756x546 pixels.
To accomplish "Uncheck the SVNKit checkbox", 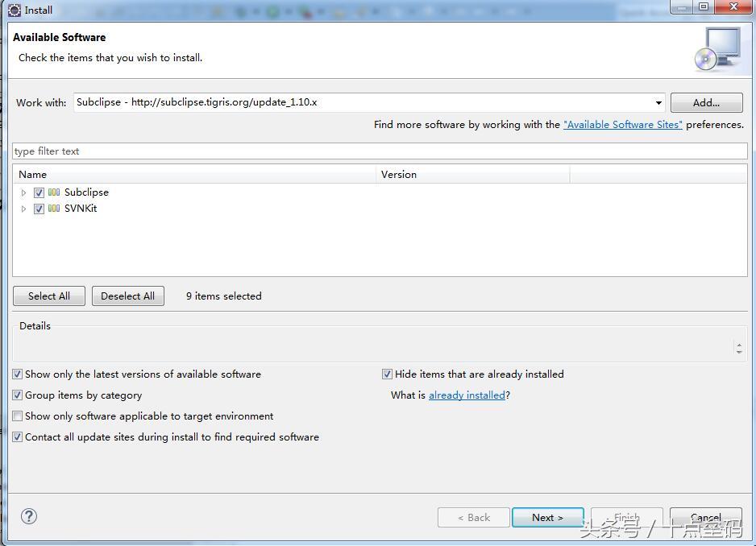I will pyautogui.click(x=39, y=209).
